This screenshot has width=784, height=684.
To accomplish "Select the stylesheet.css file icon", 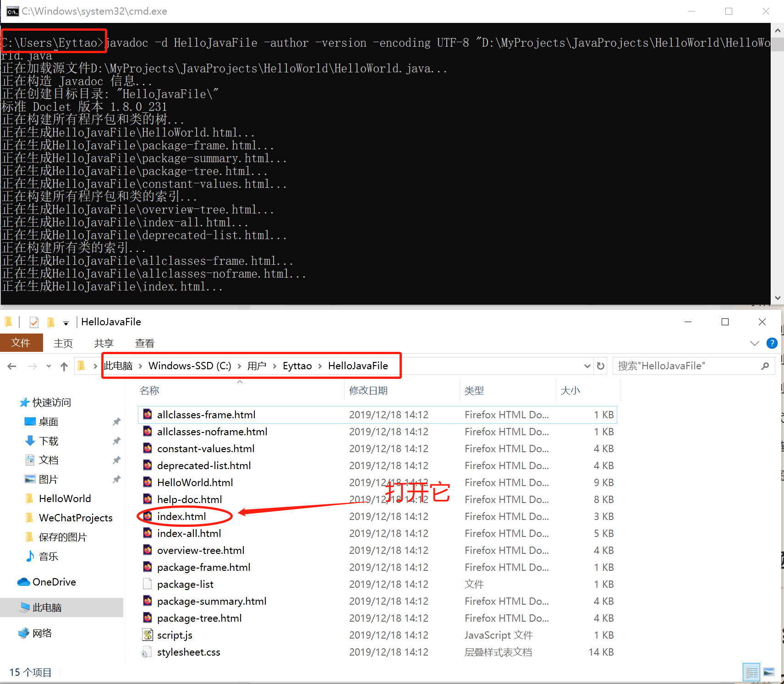I will (148, 651).
